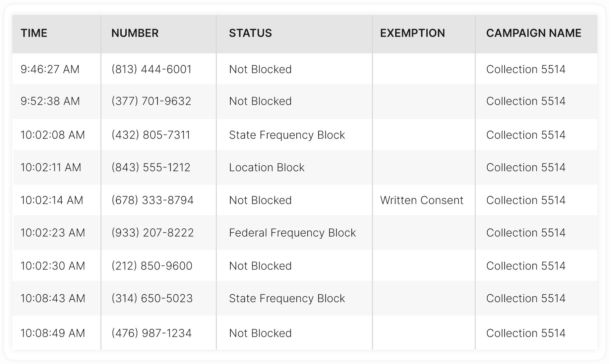Select State Frequency Block at 10:02:08 AM
Image resolution: width=610 pixels, height=364 pixels.
pos(287,135)
